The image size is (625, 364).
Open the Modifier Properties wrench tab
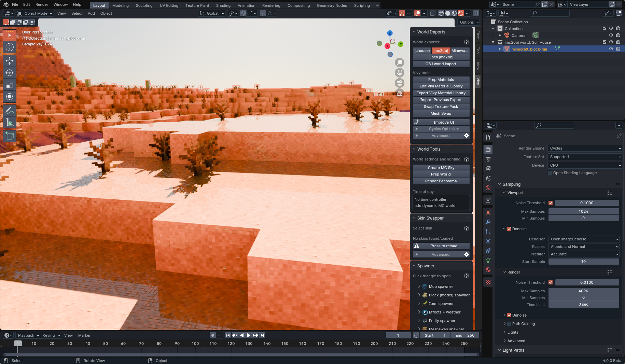[488, 222]
